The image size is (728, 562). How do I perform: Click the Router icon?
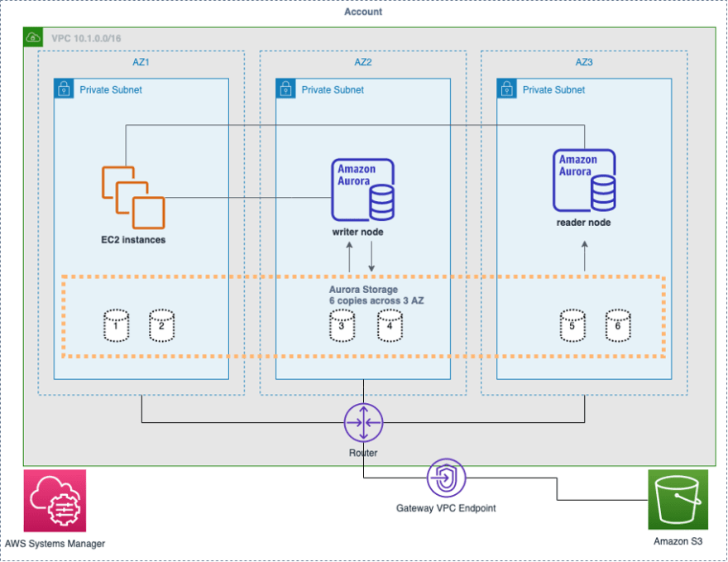[x=363, y=423]
